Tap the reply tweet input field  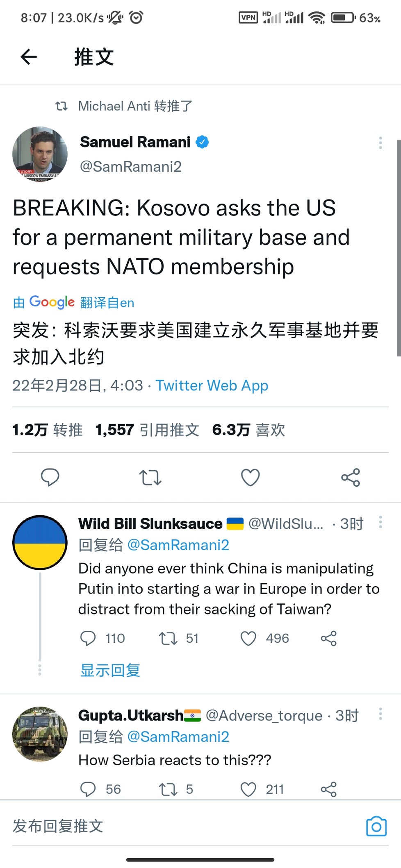click(164, 826)
